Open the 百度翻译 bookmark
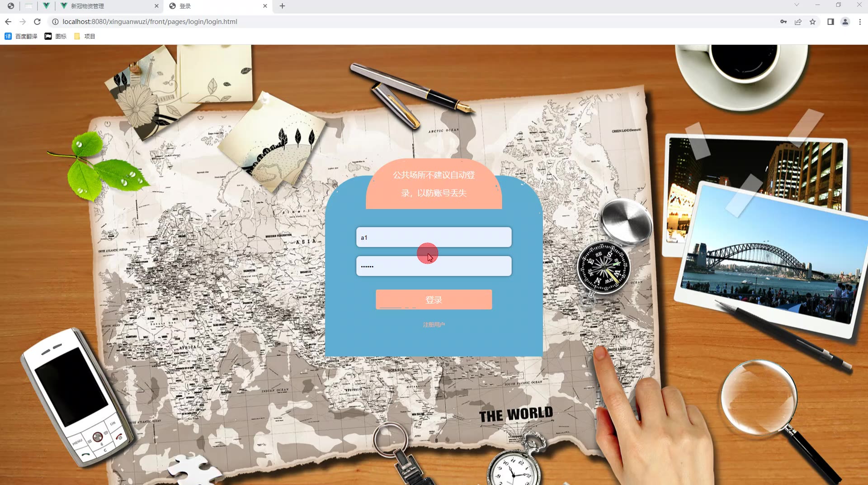Image resolution: width=868 pixels, height=485 pixels. click(x=21, y=36)
